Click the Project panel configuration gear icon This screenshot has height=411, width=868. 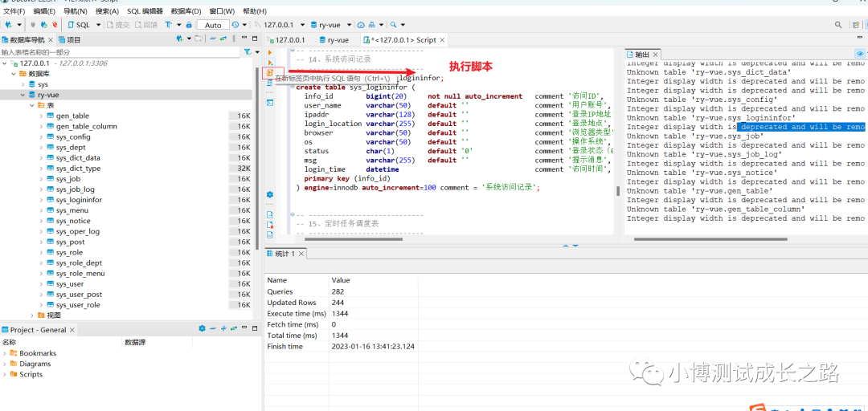point(202,329)
